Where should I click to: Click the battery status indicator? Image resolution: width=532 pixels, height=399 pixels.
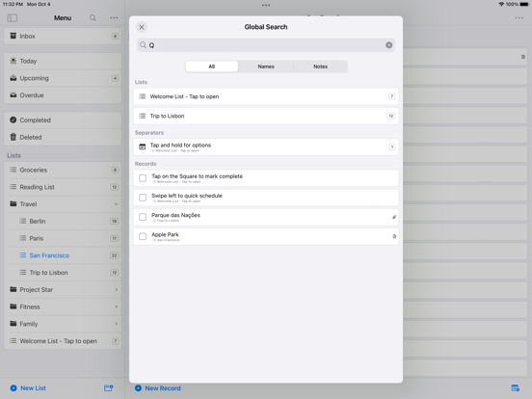pyautogui.click(x=524, y=4)
